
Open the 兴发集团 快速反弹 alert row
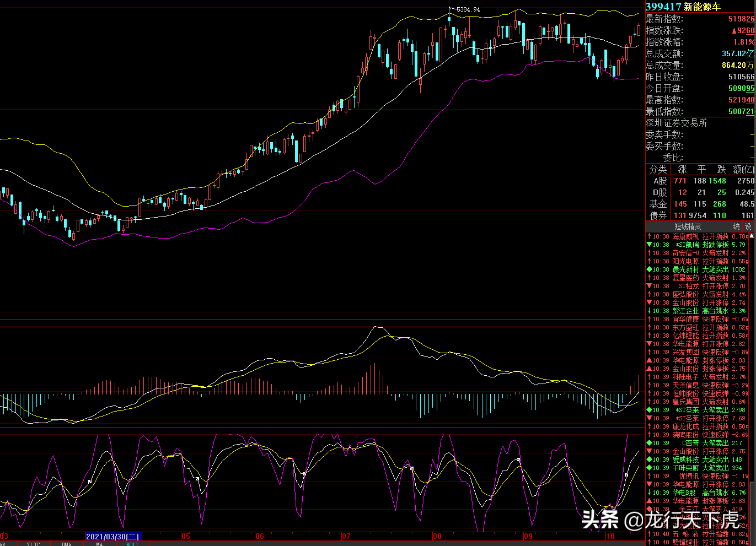click(x=698, y=352)
